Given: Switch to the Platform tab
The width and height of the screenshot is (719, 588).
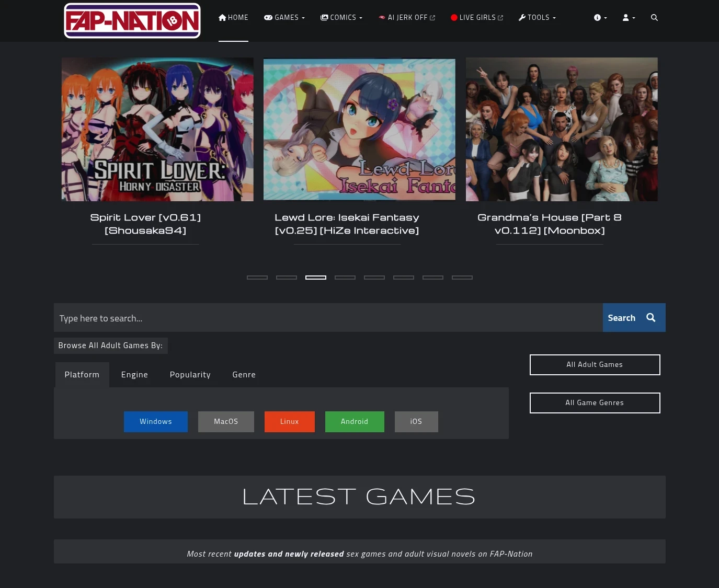Looking at the screenshot, I should tap(82, 375).
